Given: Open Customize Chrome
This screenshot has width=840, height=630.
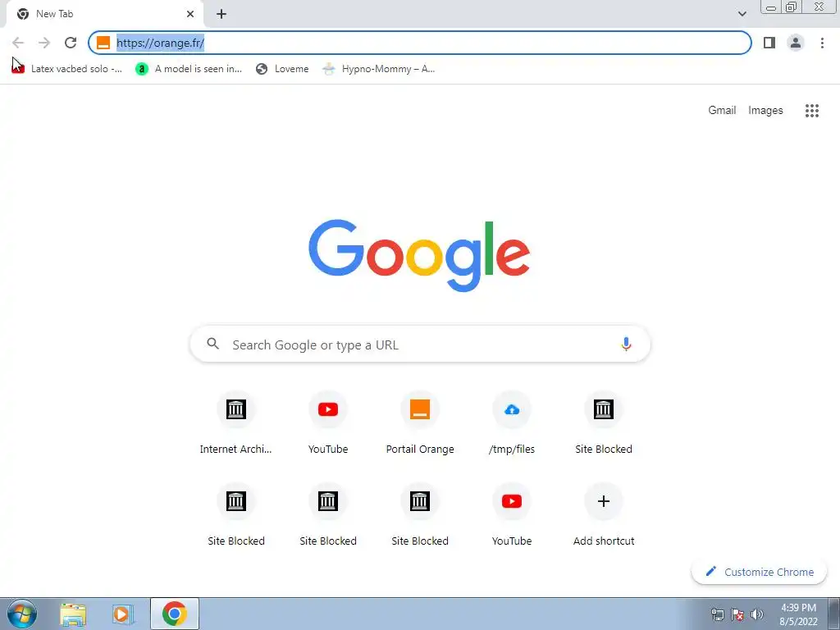Looking at the screenshot, I should pyautogui.click(x=759, y=572).
